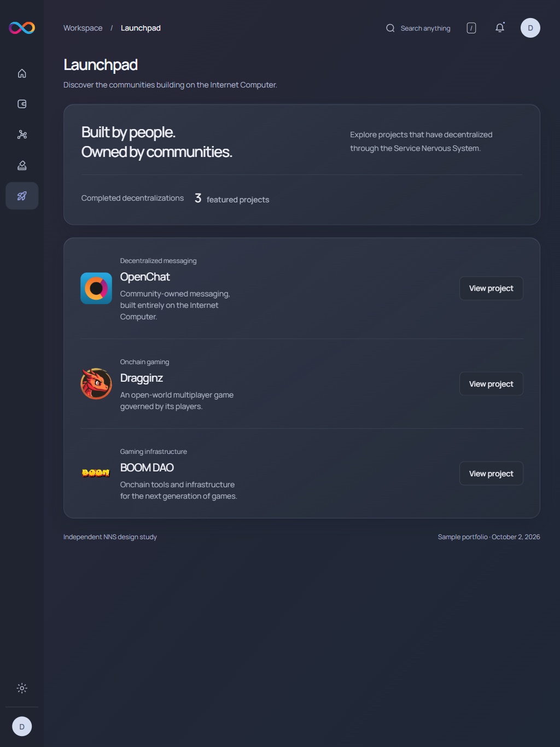
Task: Click the Launchpad breadcrumb item
Action: (141, 28)
